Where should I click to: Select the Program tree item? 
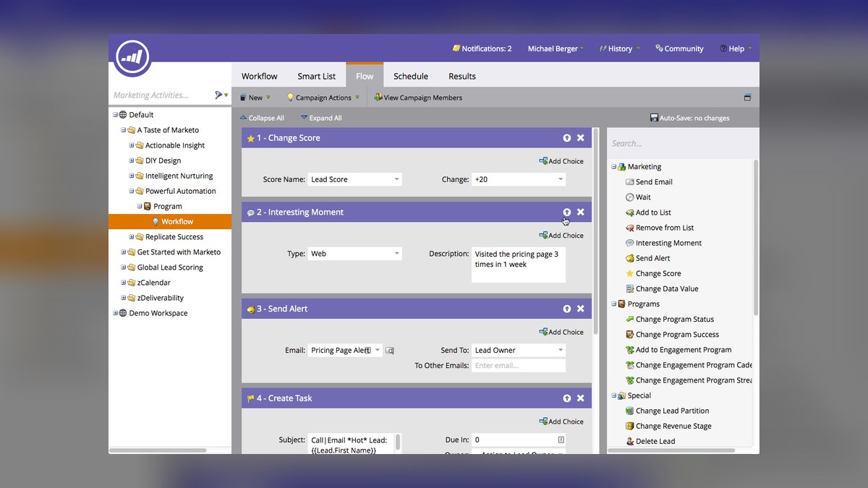click(x=167, y=206)
